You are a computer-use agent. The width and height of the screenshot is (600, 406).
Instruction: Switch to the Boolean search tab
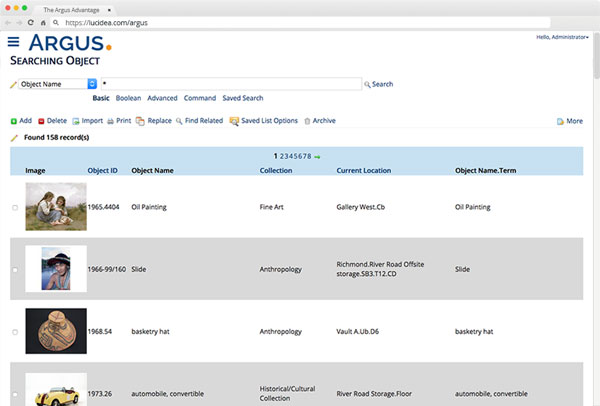[x=128, y=98]
